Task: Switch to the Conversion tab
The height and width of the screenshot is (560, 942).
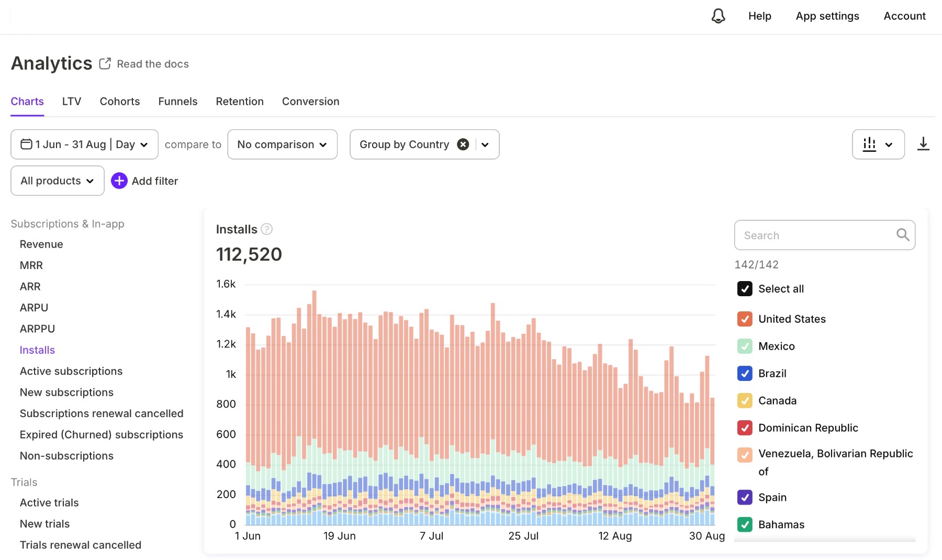Action: [x=311, y=102]
